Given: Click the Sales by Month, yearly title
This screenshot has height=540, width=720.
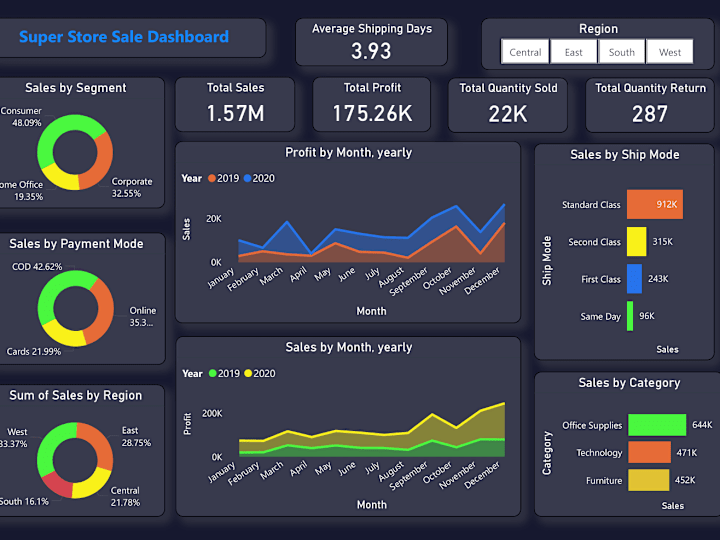Looking at the screenshot, I should tap(349, 347).
